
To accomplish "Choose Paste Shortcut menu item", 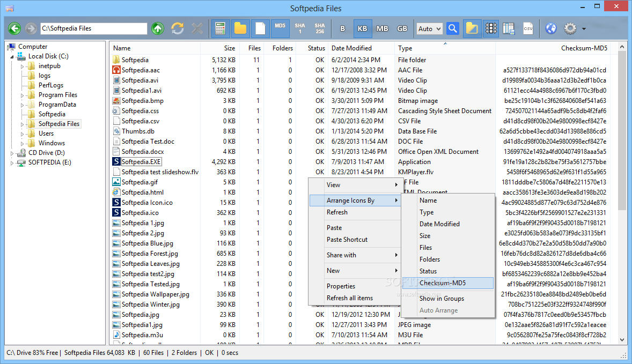I will pyautogui.click(x=355, y=240).
